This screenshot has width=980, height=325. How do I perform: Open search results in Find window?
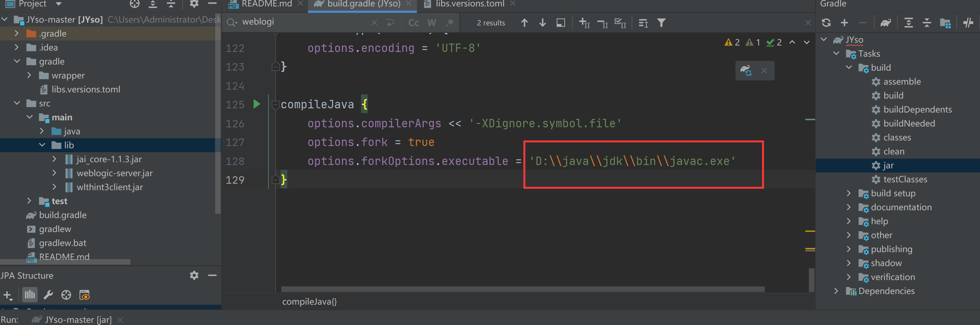561,23
